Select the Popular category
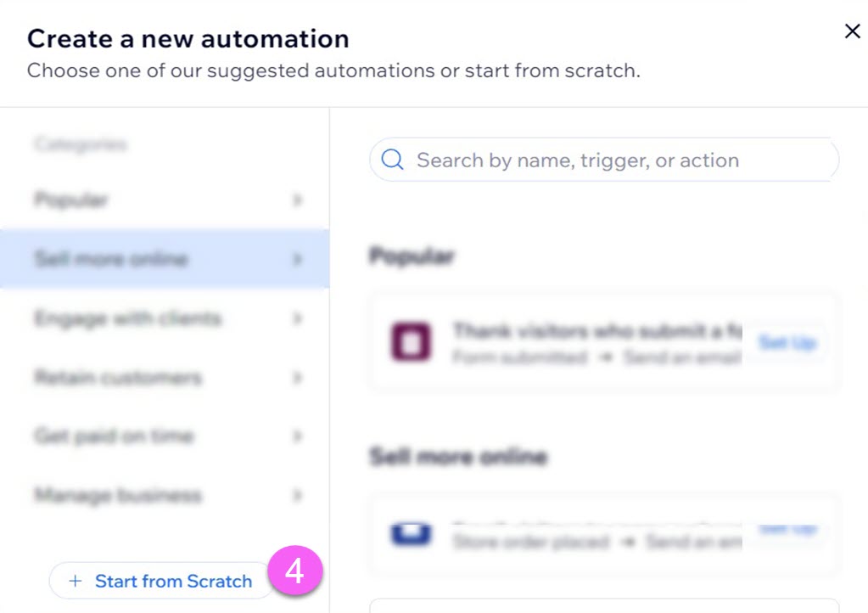Screen dimensions: 868x613 pyautogui.click(x=165, y=200)
